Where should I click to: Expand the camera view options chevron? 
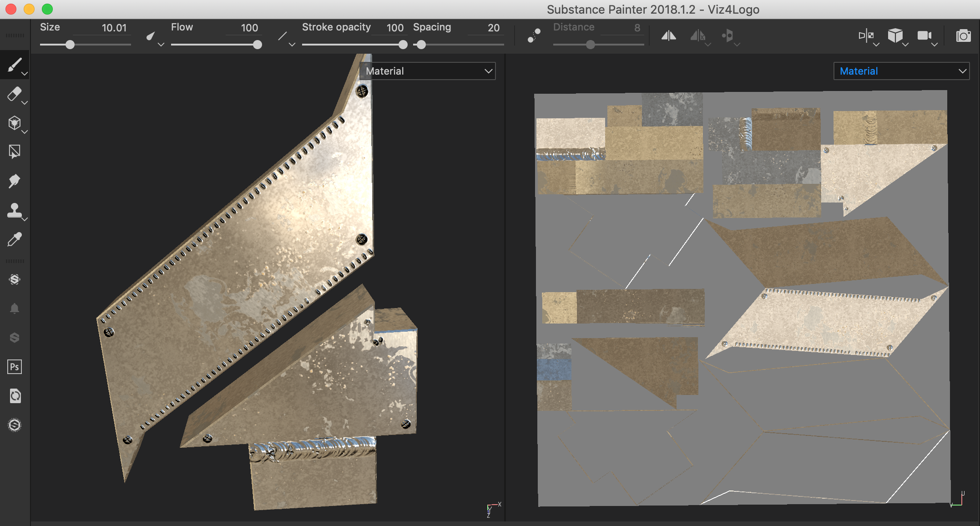pos(935,45)
